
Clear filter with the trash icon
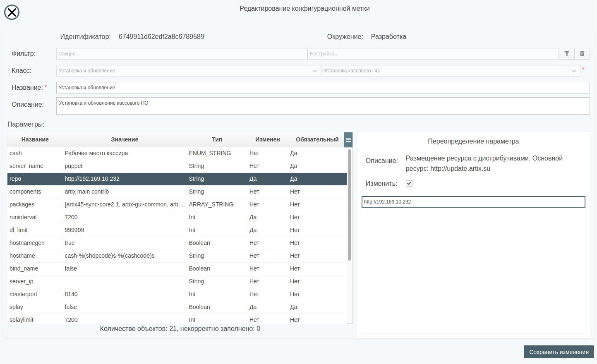582,54
